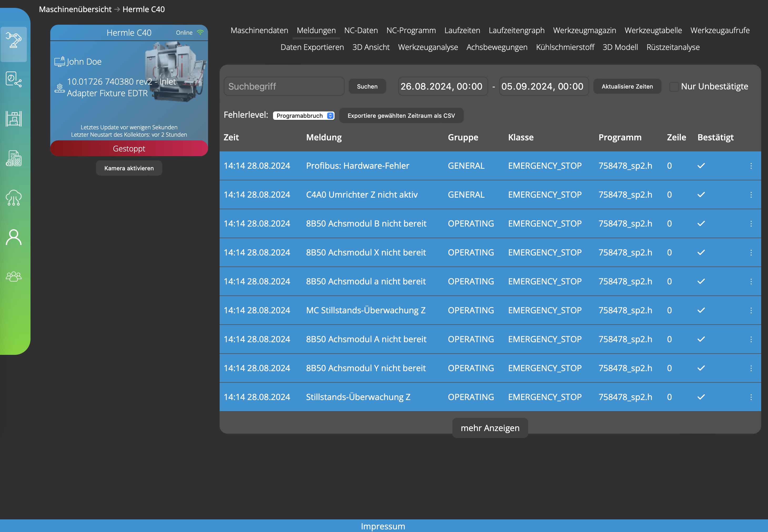Edit the end date 05.09.2024 field
The width and height of the screenshot is (768, 532).
click(x=544, y=86)
